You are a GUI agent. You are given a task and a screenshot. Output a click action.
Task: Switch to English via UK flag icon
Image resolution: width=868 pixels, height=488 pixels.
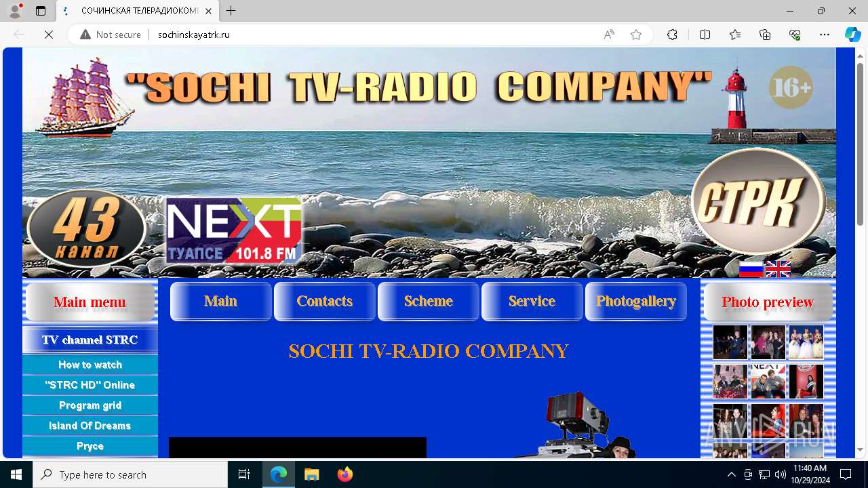click(778, 269)
